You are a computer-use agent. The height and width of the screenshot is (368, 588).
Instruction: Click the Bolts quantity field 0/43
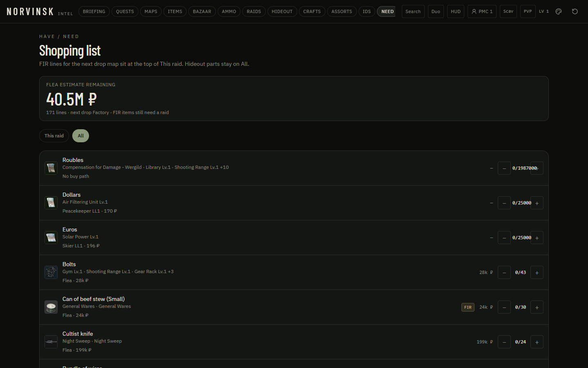[x=521, y=272]
